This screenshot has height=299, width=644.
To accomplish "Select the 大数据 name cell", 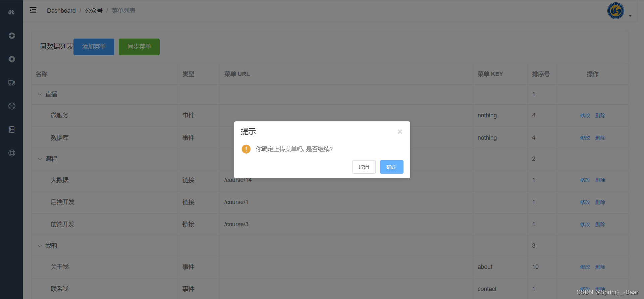I will click(x=105, y=180).
